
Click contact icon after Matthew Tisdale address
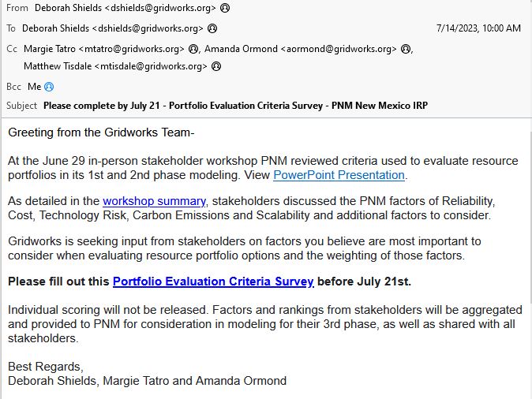(216, 66)
